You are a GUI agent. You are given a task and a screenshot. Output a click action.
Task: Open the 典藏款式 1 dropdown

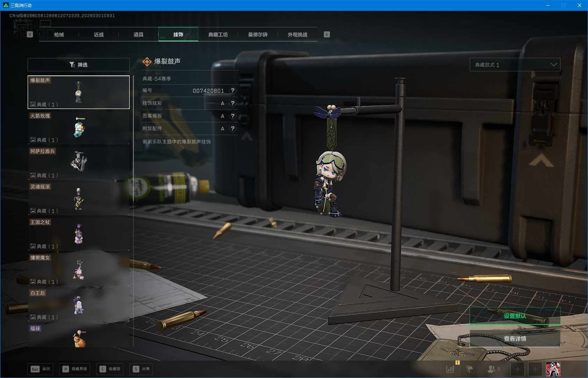[515, 65]
